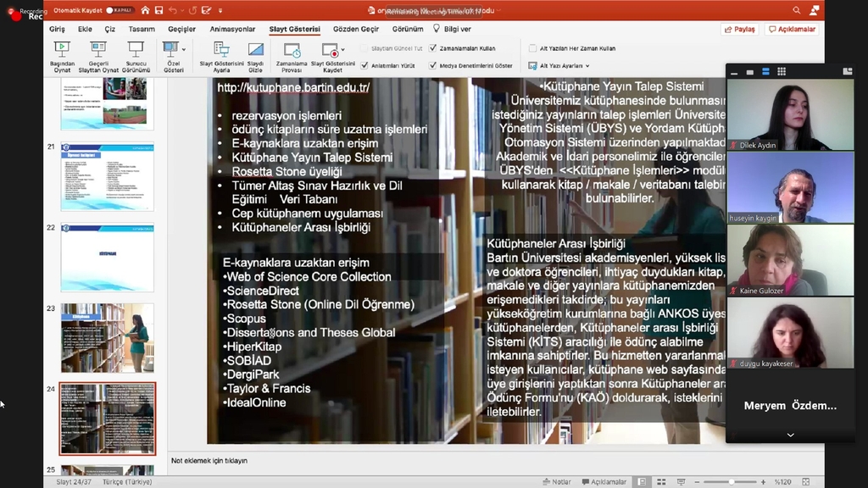This screenshot has height=488, width=868.
Task: Expand more participants chevron in video panel
Action: point(789,435)
